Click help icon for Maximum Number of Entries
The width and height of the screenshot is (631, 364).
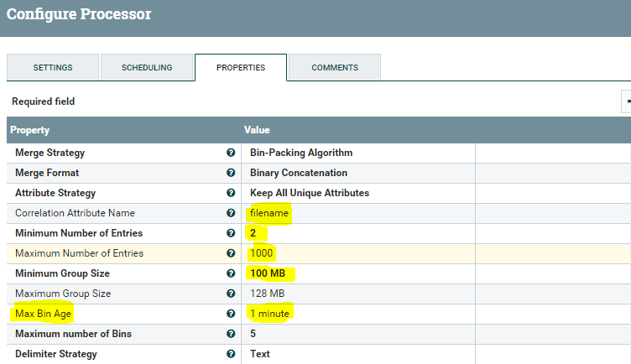click(x=230, y=254)
